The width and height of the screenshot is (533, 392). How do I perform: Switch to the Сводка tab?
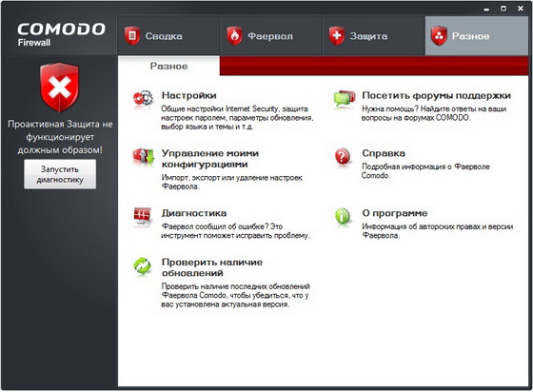click(168, 35)
